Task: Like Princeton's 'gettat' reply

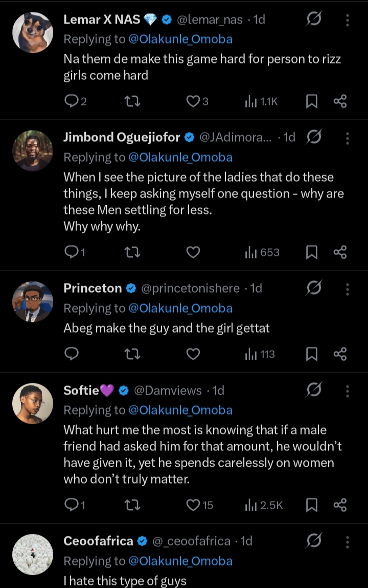Action: coord(193,354)
